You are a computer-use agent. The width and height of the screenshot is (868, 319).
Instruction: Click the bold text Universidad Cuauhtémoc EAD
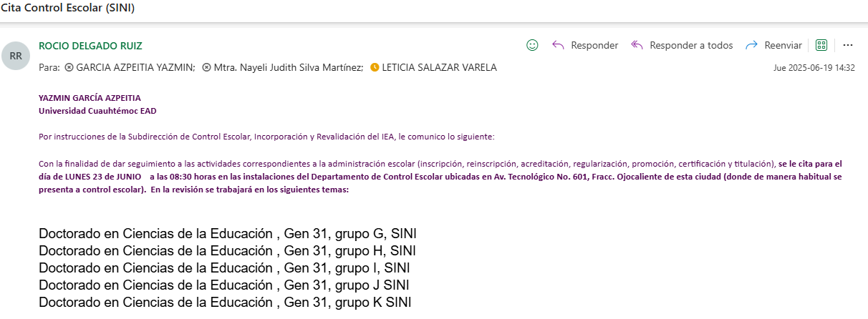pos(97,111)
